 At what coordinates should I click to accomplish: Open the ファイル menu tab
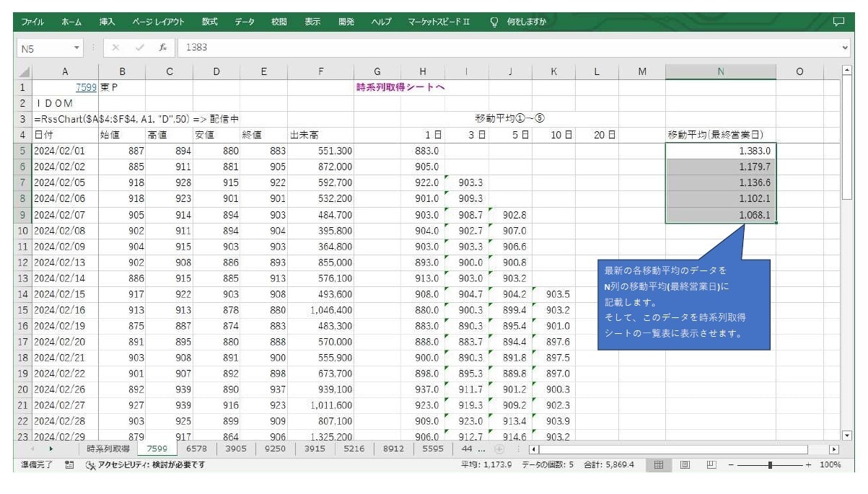tap(32, 22)
